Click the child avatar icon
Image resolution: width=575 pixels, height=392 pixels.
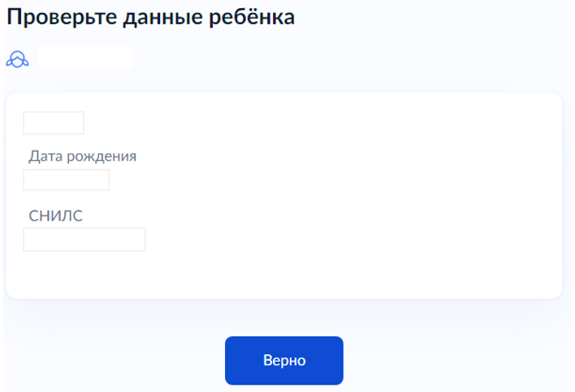coord(17,58)
